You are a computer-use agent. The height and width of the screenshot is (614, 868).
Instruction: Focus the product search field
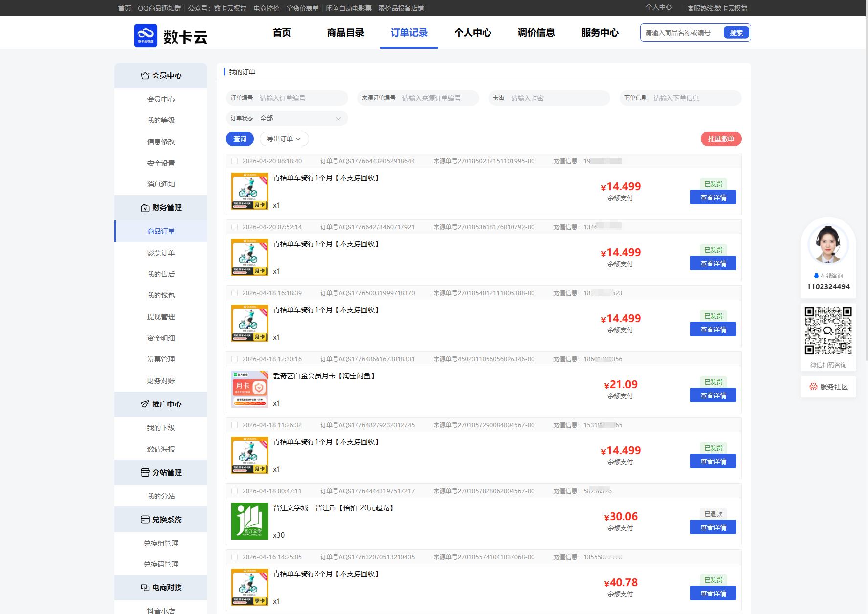pos(682,33)
